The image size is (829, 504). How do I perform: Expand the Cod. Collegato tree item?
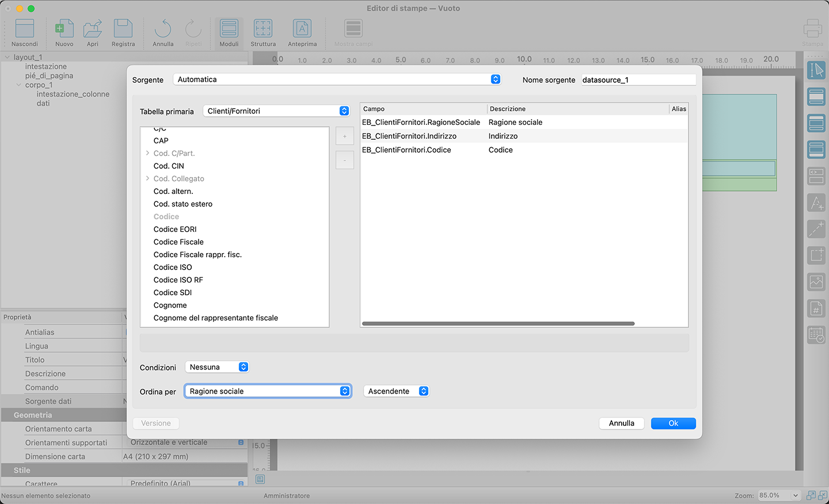pyautogui.click(x=148, y=178)
